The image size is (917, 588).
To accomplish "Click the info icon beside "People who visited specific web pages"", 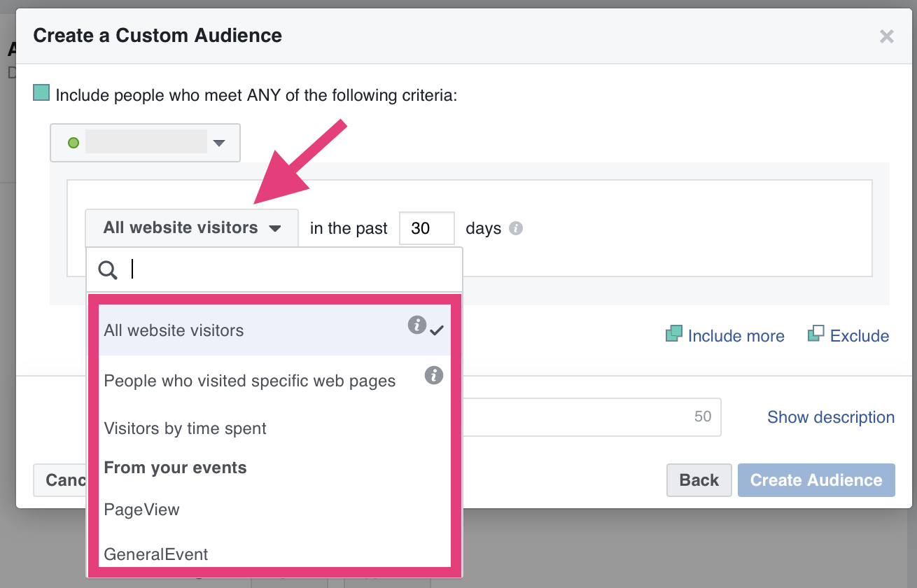I will tap(433, 376).
